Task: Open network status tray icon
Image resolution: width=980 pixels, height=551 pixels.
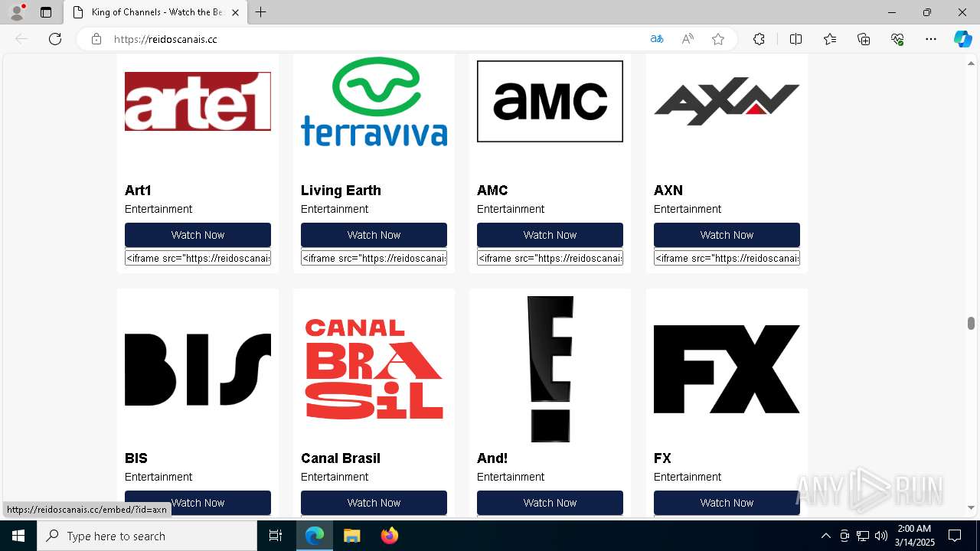Action: point(863,536)
